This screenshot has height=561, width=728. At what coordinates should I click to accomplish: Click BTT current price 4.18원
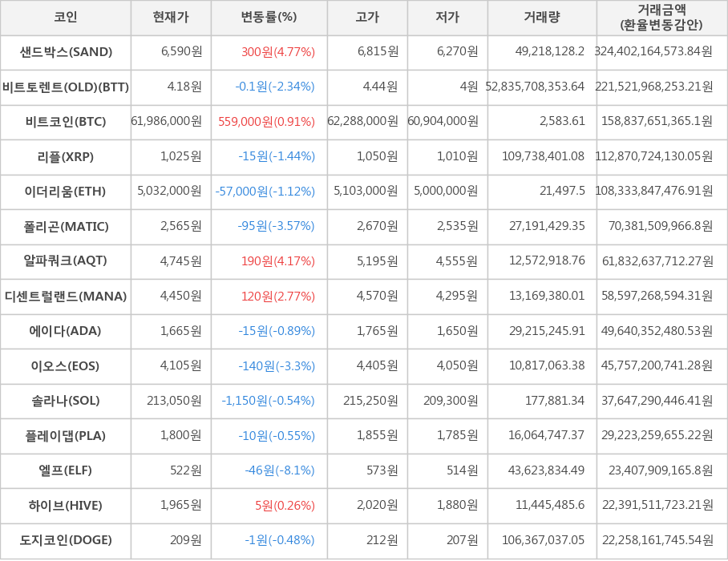[184, 87]
